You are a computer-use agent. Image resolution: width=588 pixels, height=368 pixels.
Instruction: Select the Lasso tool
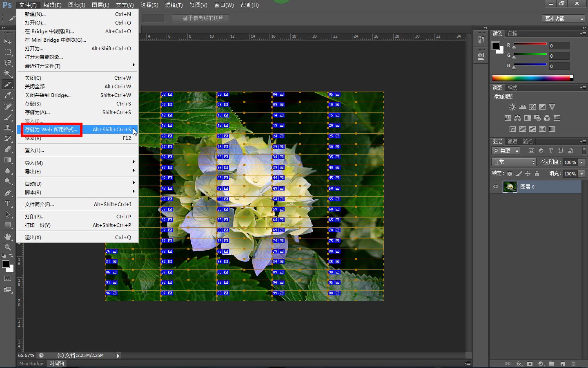(8, 63)
